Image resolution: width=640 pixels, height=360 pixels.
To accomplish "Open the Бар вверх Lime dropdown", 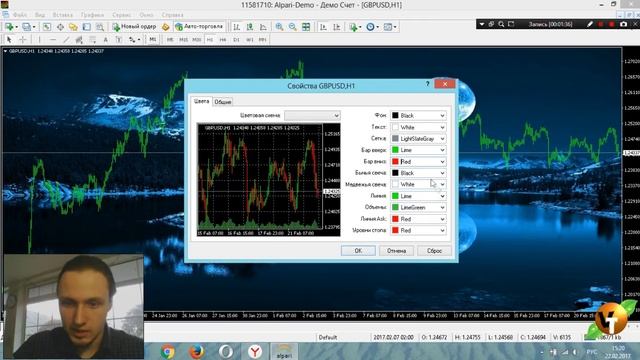I will click(x=418, y=150).
